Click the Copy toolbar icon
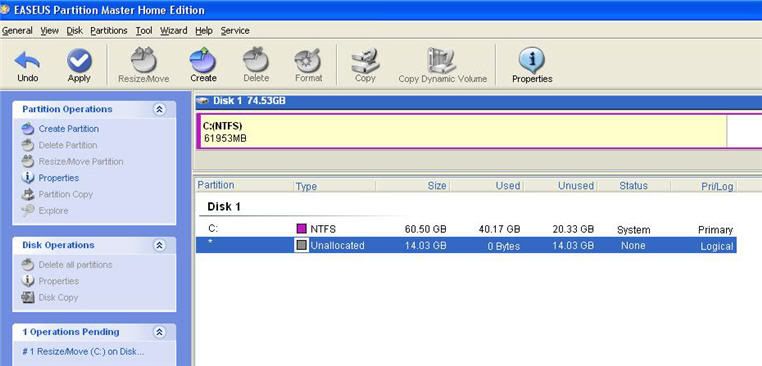The height and width of the screenshot is (366, 762). (x=365, y=60)
